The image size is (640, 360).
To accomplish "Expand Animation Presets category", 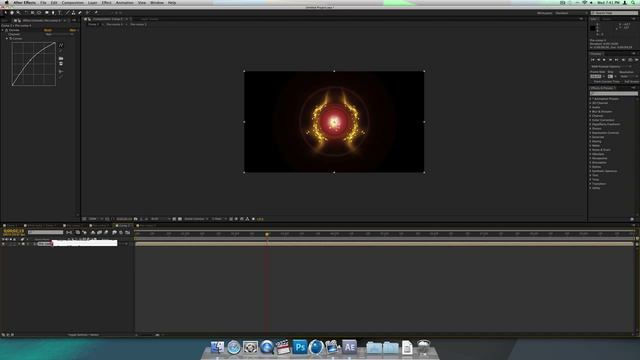I will pyautogui.click(x=590, y=99).
